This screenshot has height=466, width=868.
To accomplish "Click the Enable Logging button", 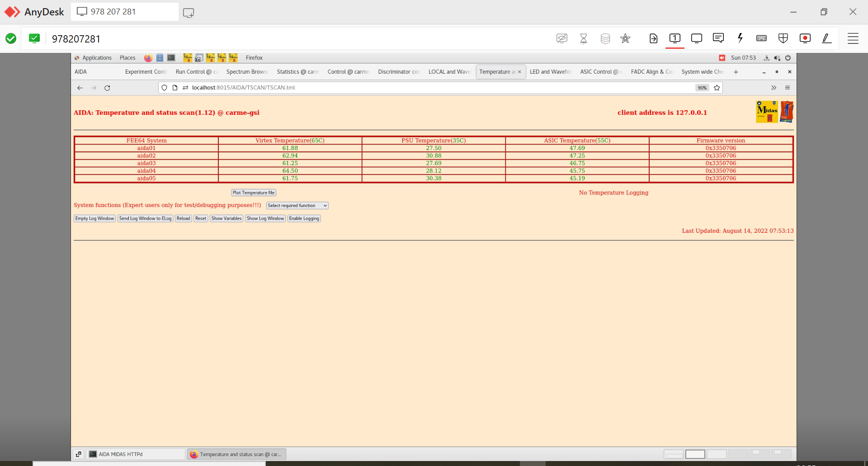I will [x=304, y=218].
